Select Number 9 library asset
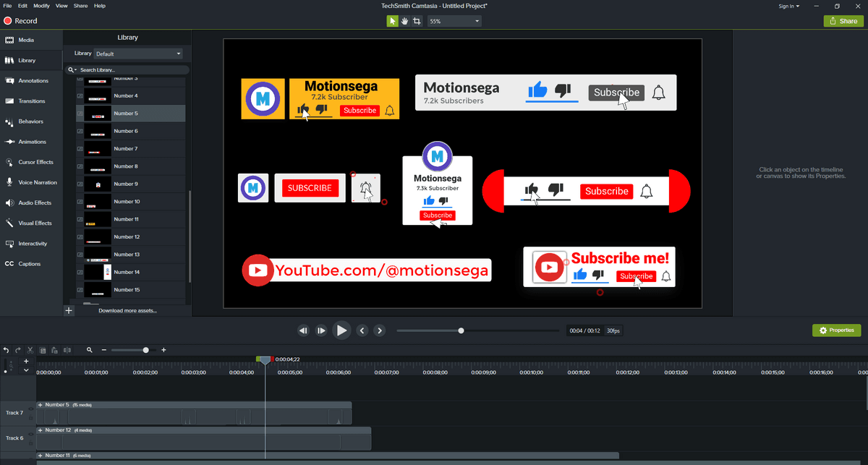The image size is (868, 465). [130, 184]
